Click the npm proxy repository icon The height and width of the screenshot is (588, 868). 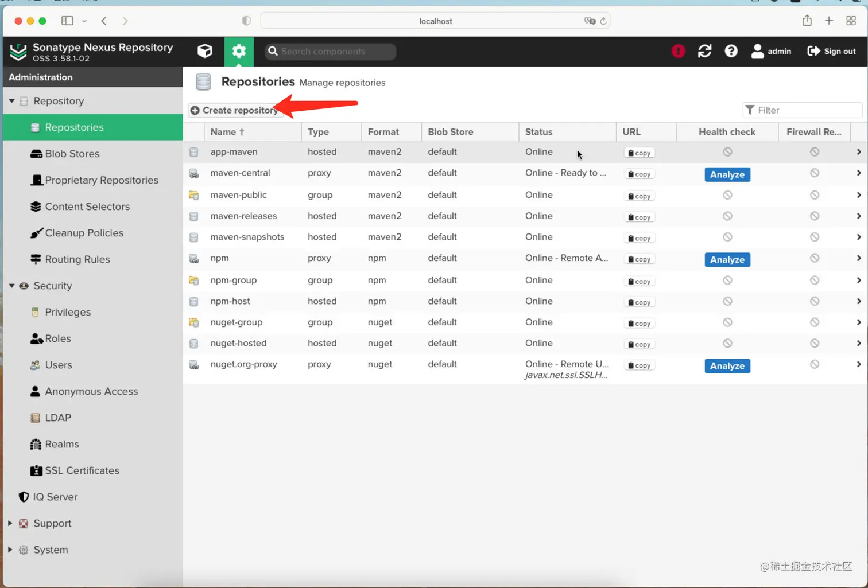tap(194, 259)
